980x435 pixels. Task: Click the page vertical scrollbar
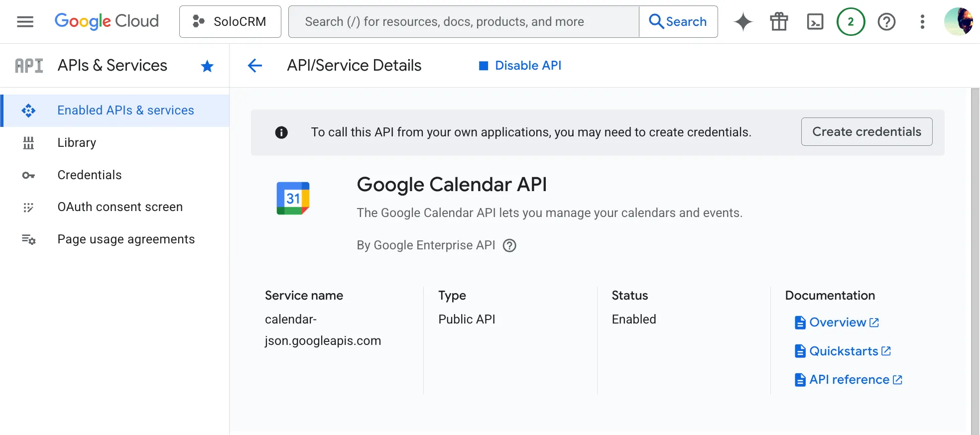tap(975, 261)
